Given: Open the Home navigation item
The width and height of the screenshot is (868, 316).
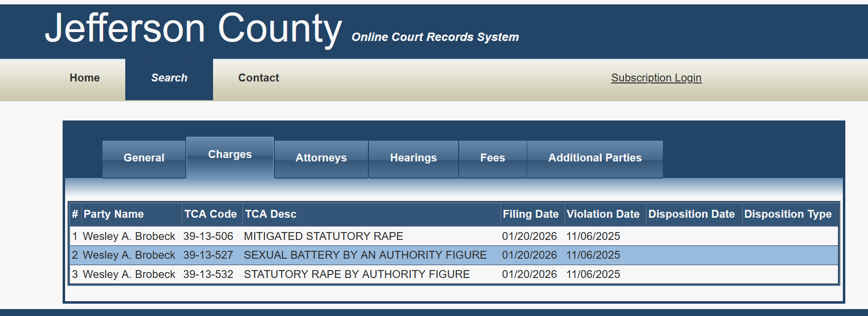Looking at the screenshot, I should tap(85, 78).
